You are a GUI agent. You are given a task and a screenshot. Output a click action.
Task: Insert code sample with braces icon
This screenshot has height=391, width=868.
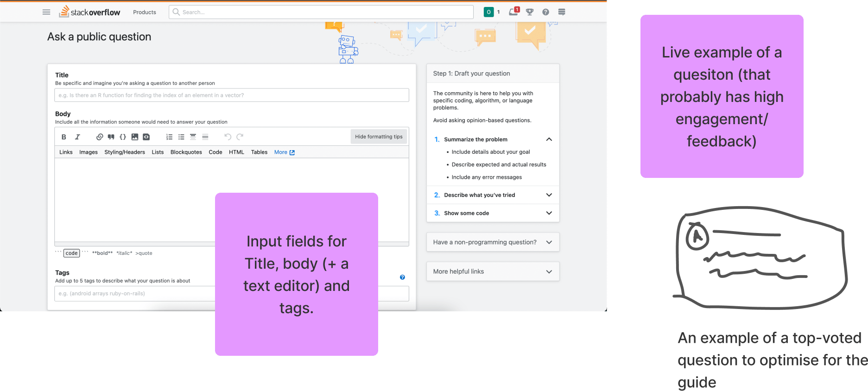[x=123, y=137]
